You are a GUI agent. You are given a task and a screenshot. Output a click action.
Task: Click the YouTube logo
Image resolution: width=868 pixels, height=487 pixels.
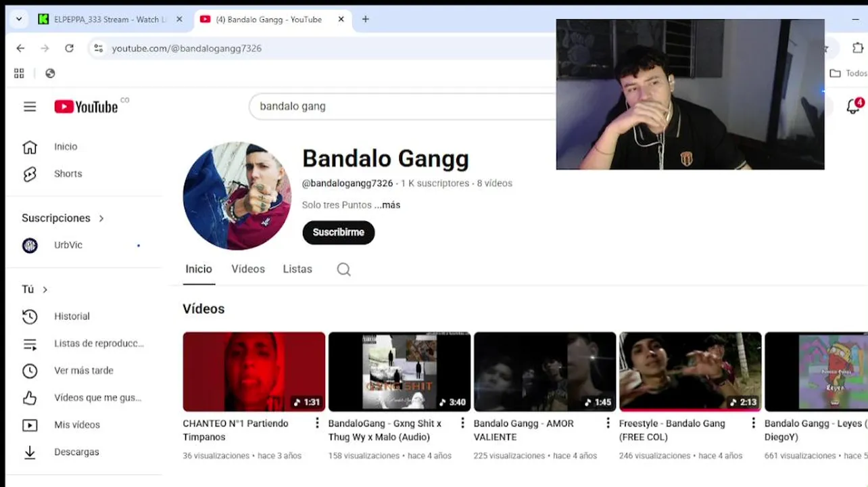click(86, 107)
